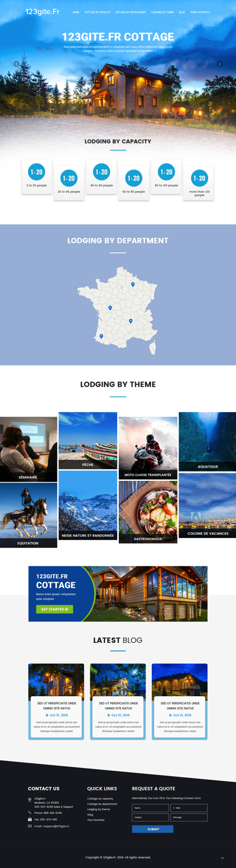The image size is (236, 868).
Task: Open the Gastronomique theme tile
Action: click(148, 512)
